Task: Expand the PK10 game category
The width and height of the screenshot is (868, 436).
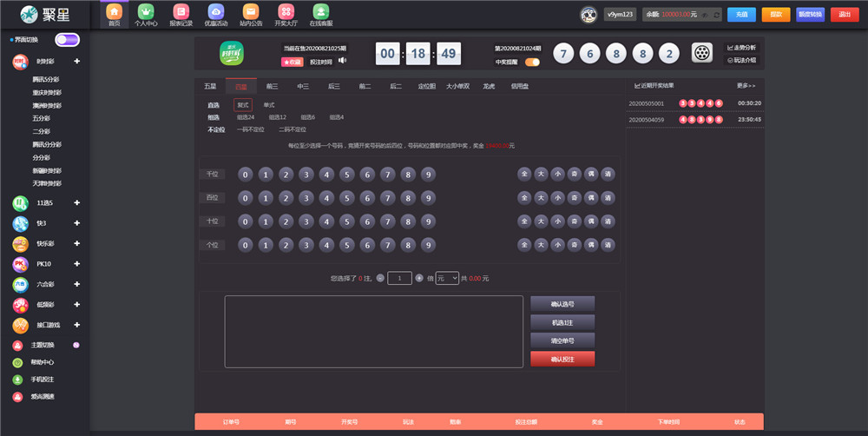Action: click(76, 264)
